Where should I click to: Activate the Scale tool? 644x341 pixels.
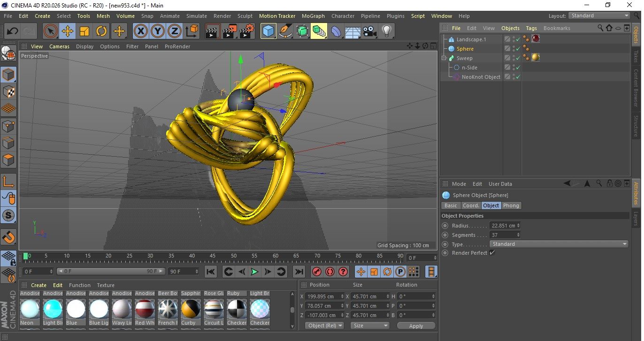point(84,31)
